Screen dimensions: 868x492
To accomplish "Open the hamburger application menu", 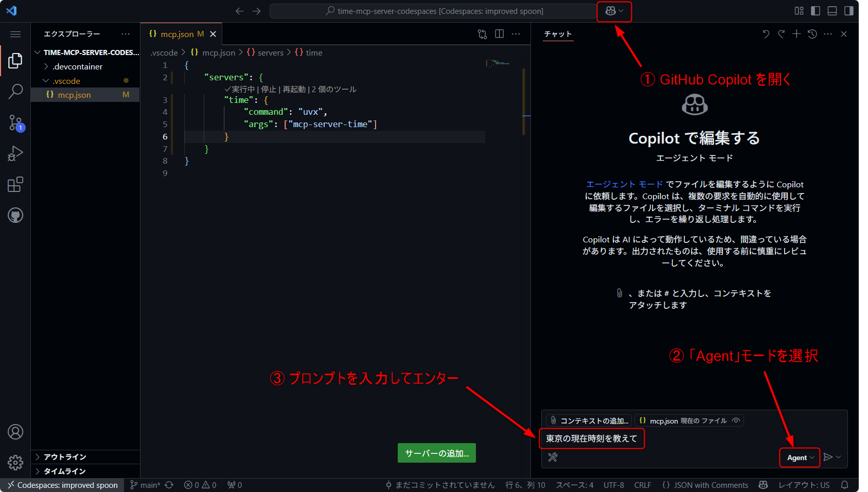I will (15, 34).
